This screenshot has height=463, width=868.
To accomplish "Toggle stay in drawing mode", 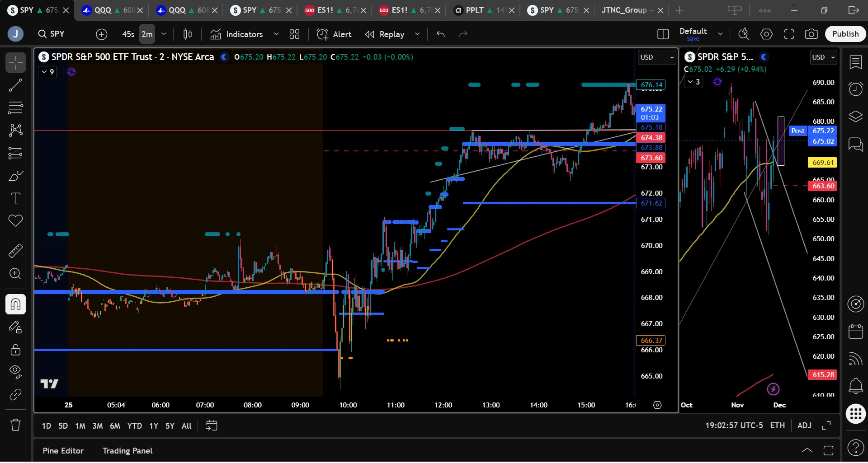I will pyautogui.click(x=15, y=327).
